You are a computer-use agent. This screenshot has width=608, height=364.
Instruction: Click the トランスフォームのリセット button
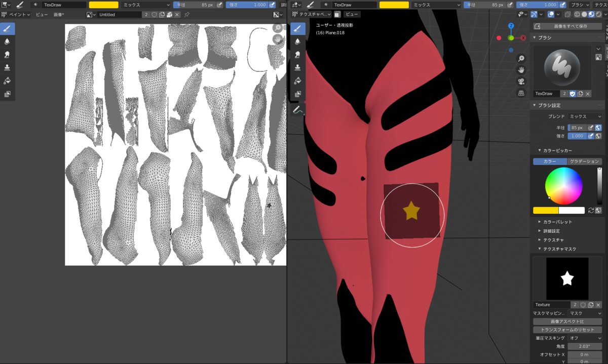click(x=567, y=330)
